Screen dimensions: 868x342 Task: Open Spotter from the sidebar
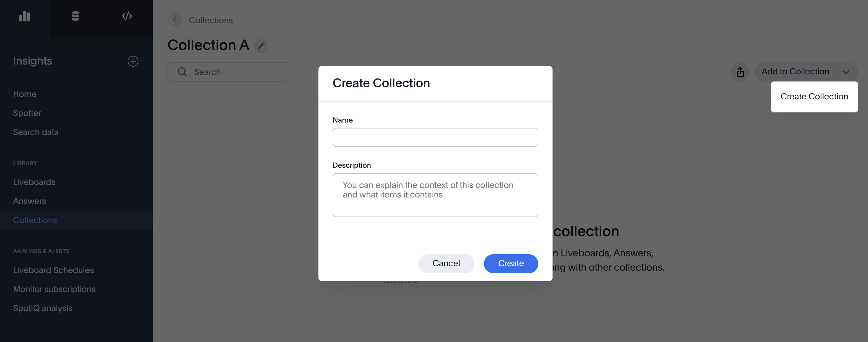(x=27, y=113)
